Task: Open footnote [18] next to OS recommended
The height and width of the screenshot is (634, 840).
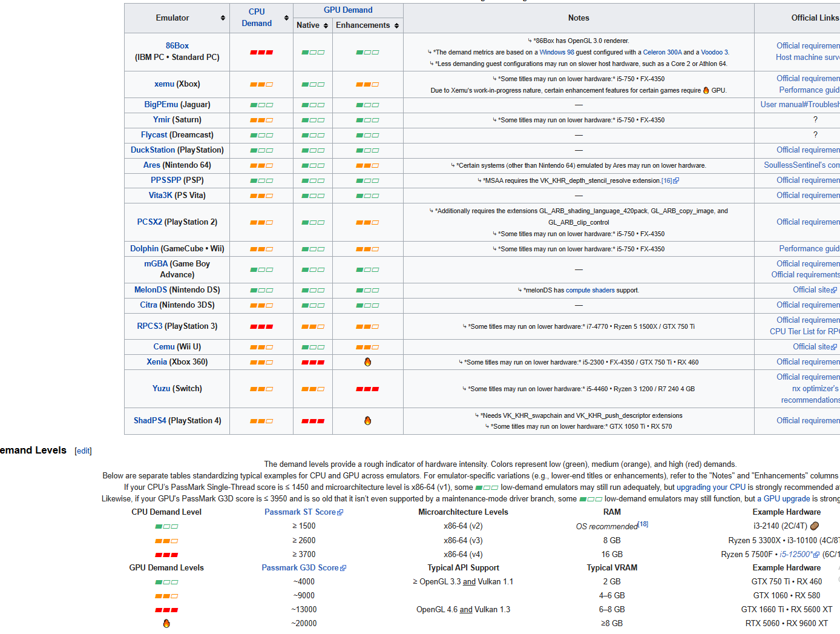Action: (643, 524)
